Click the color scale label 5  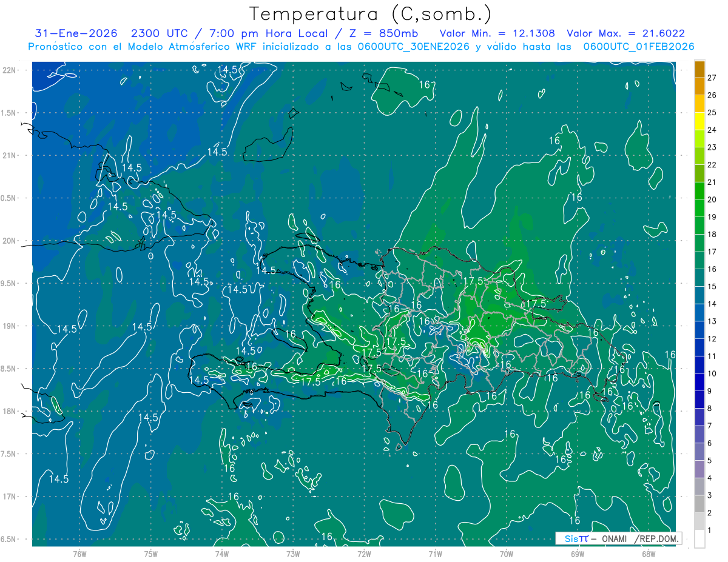[x=710, y=461]
